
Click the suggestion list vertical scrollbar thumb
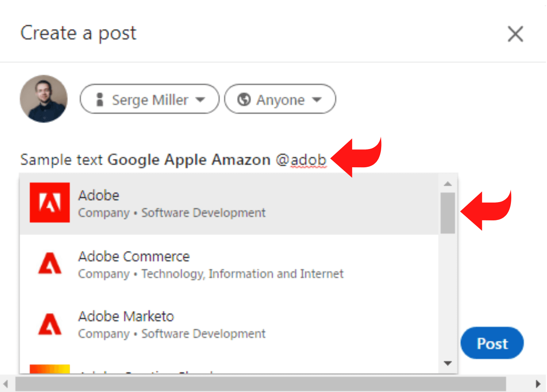448,213
